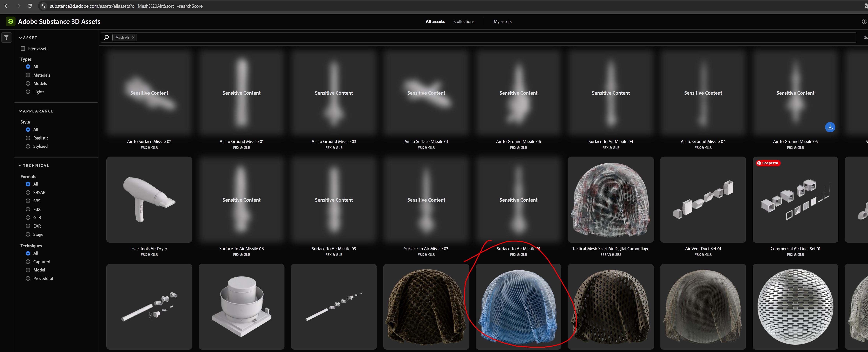Select Models under Types
The height and width of the screenshot is (352, 868).
coord(28,83)
